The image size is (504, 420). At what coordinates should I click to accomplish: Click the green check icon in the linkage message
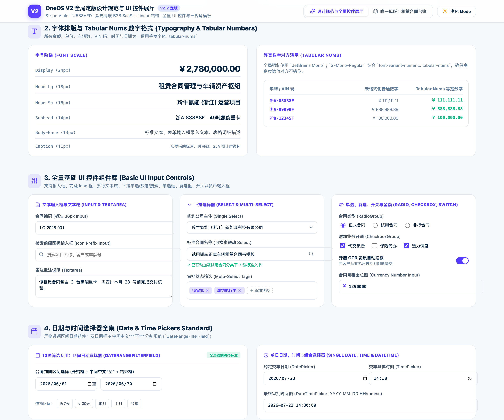[x=189, y=265]
